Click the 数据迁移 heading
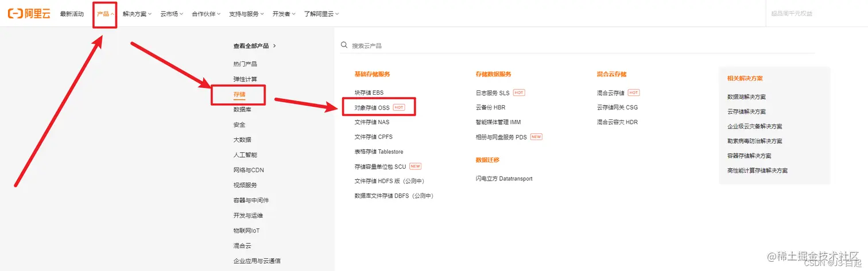The height and width of the screenshot is (271, 868). [x=487, y=160]
